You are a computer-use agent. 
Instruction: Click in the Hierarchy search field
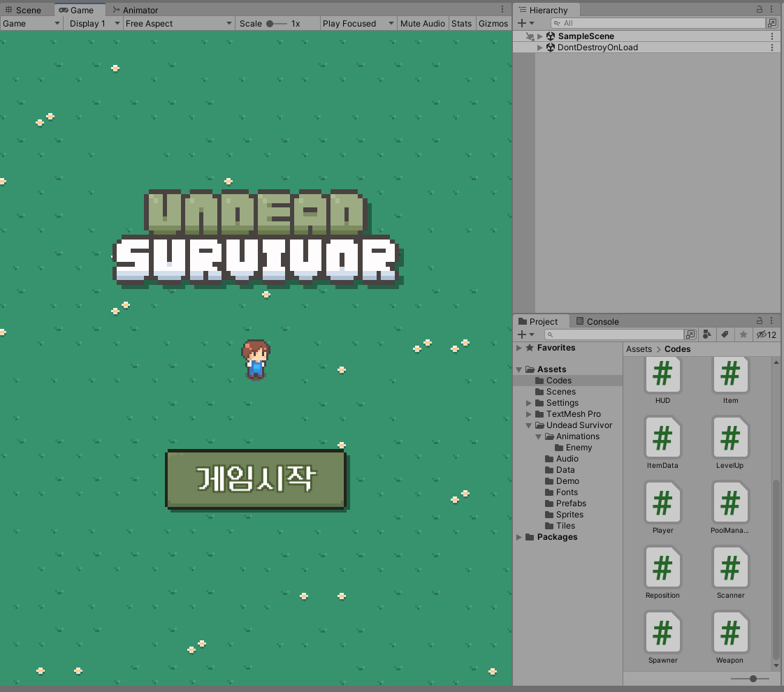[x=658, y=23]
